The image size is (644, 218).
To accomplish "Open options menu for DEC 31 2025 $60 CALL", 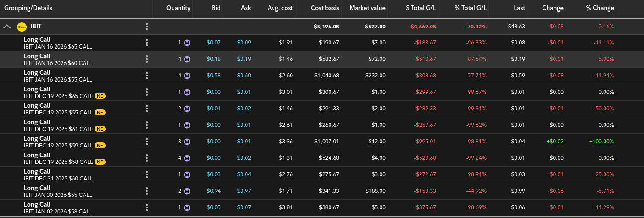I will (x=147, y=174).
